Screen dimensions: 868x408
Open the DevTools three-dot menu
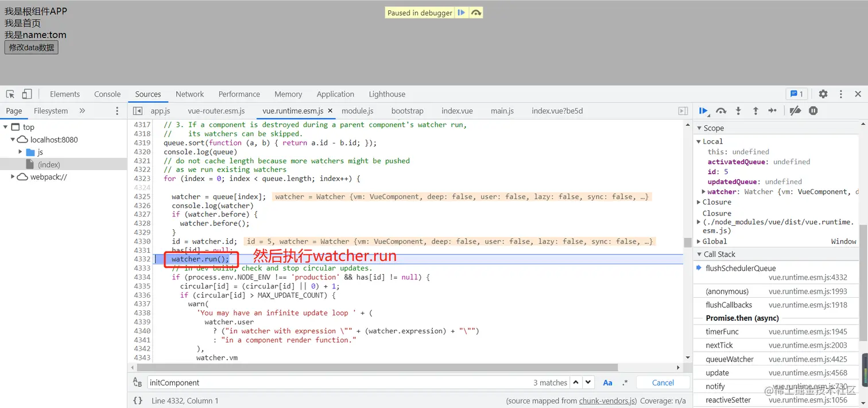841,94
